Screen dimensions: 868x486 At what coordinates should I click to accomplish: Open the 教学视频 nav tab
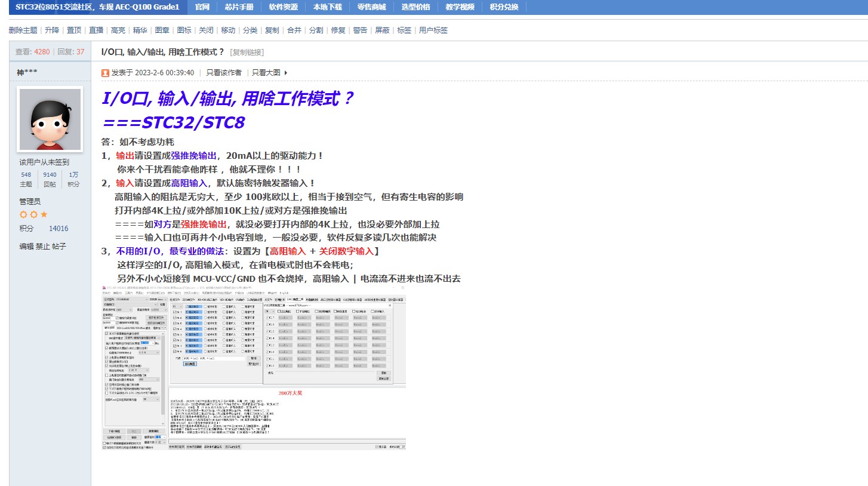460,7
